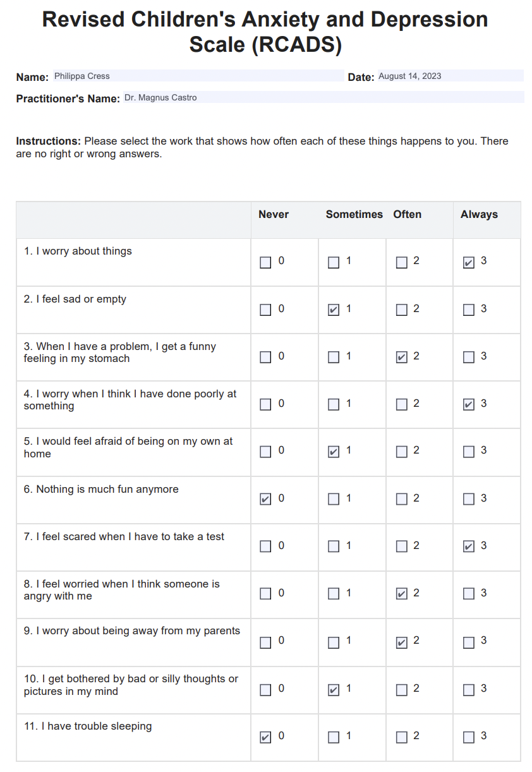
Task: Select 'Sometimes' for someone angry with me
Action: pos(334,594)
